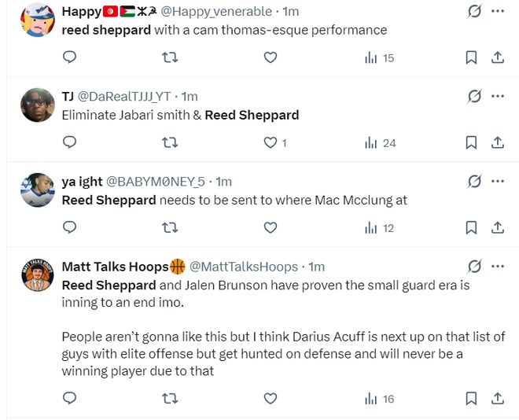Open Grok icon on TJ's tweet
519x420 pixels.
pyautogui.click(x=474, y=97)
